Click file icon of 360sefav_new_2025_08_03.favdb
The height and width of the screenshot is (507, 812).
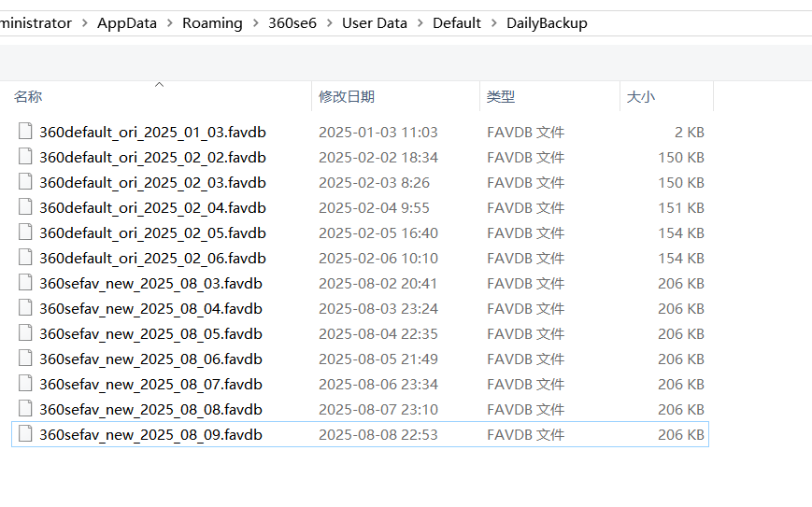tap(25, 284)
